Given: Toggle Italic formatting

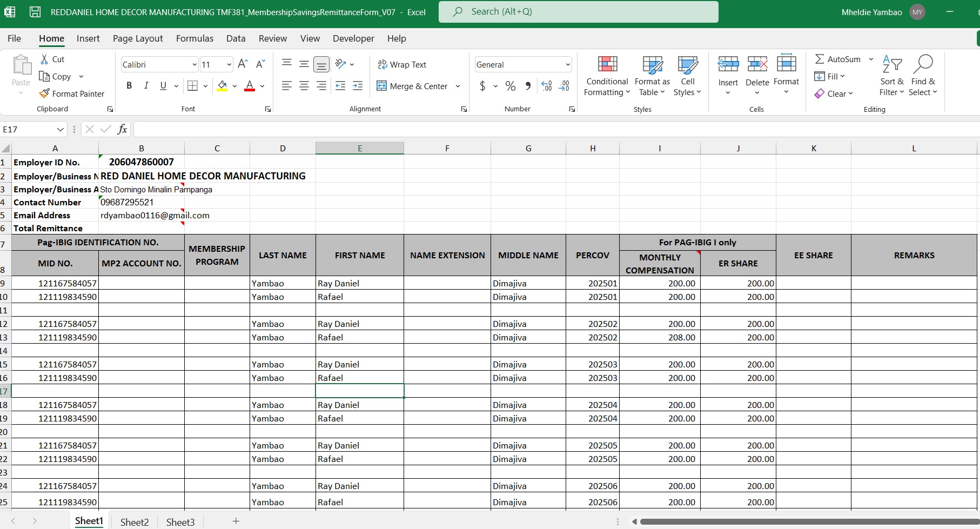Looking at the screenshot, I should [146, 85].
